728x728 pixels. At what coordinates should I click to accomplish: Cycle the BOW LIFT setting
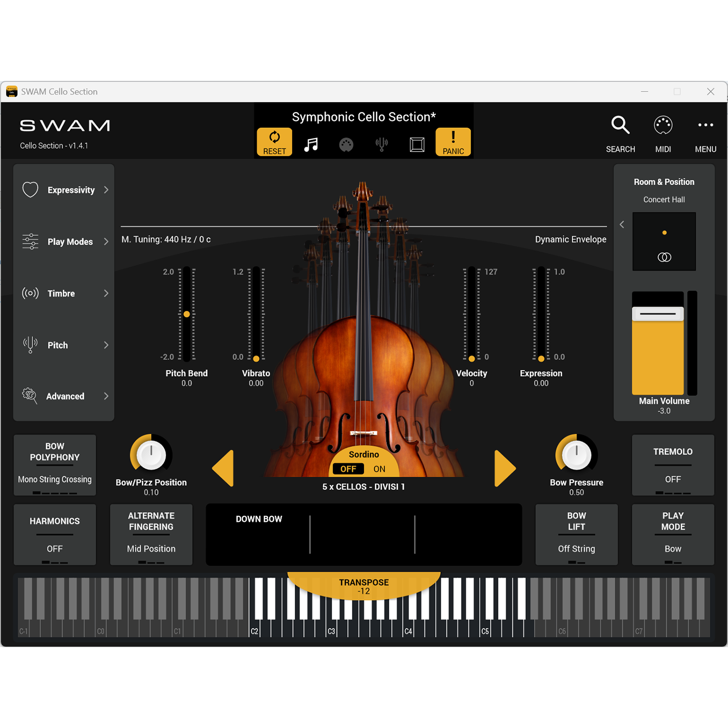click(576, 534)
